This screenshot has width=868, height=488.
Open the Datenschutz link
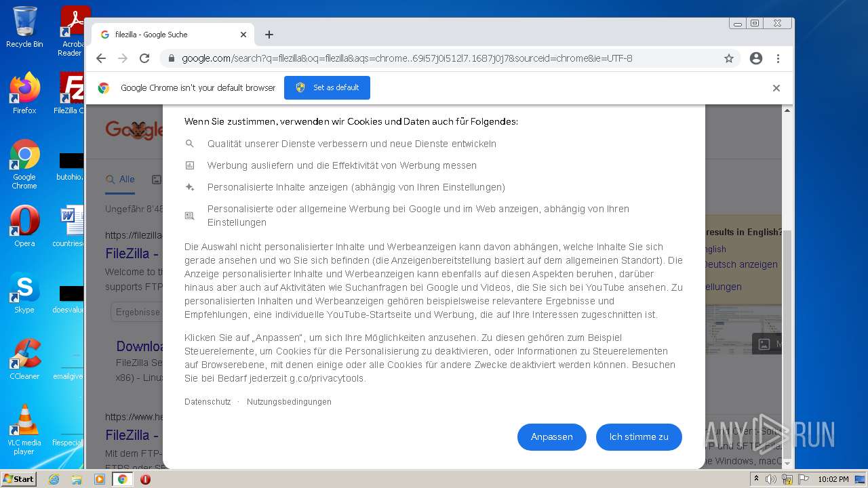tap(208, 402)
